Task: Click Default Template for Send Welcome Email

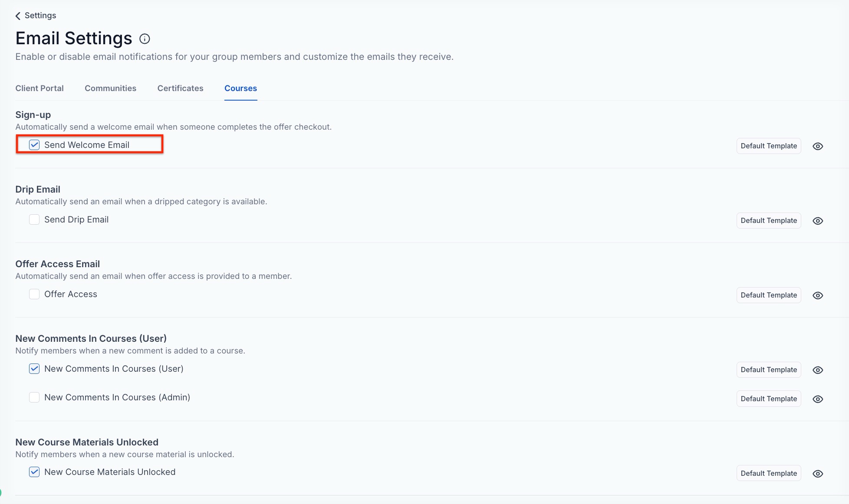Action: pos(768,146)
